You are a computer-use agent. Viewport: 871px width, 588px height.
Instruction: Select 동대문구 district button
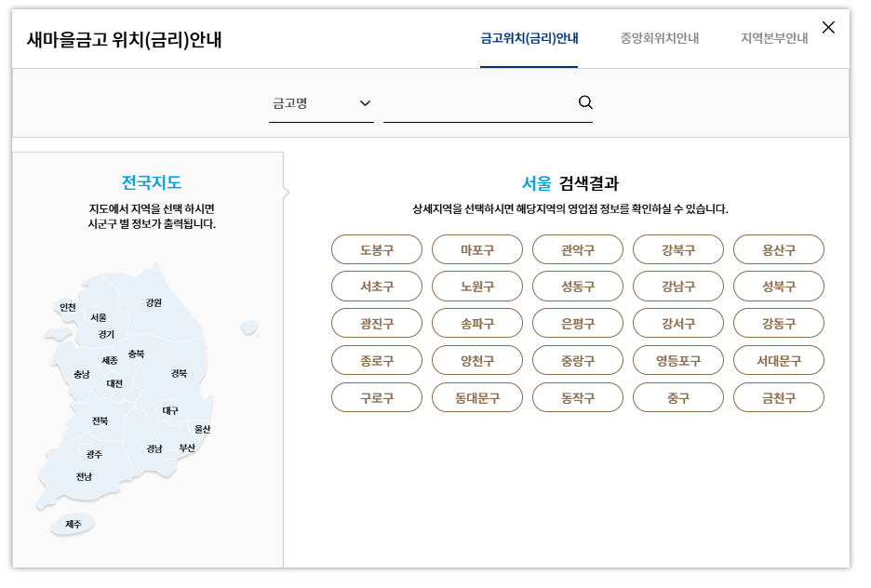(x=477, y=397)
